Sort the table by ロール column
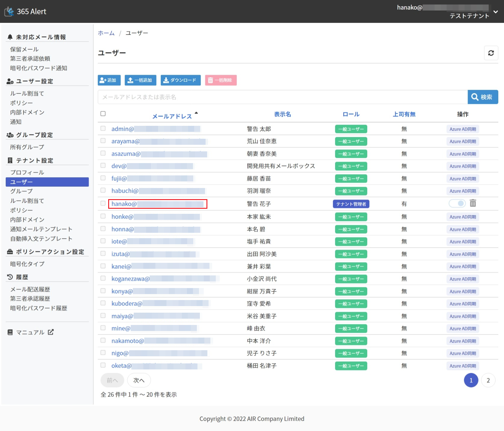 pos(351,114)
